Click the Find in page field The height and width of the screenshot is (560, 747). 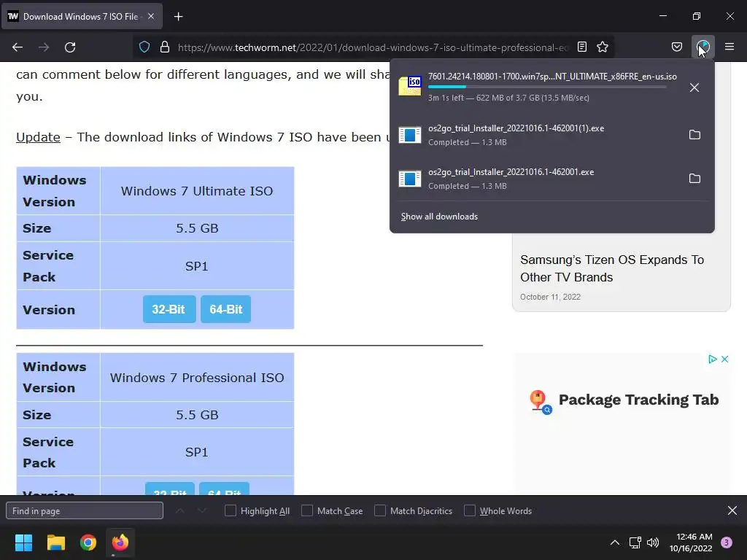click(x=85, y=511)
